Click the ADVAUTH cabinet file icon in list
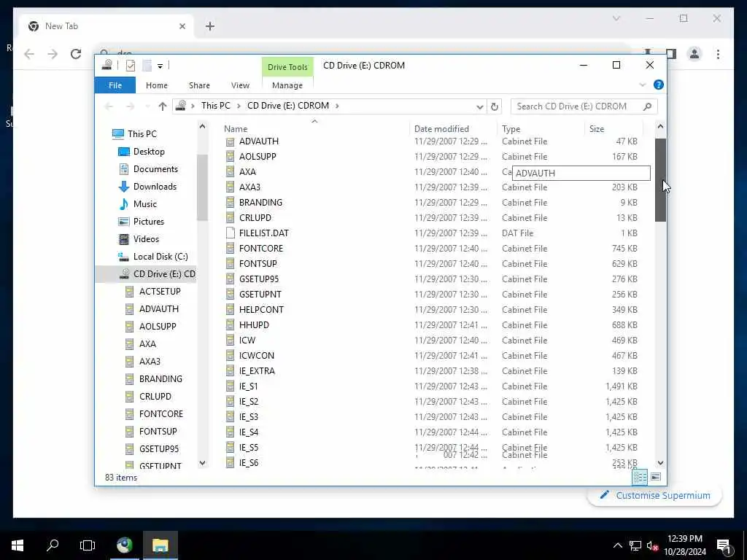The height and width of the screenshot is (560, 747). 230,141
